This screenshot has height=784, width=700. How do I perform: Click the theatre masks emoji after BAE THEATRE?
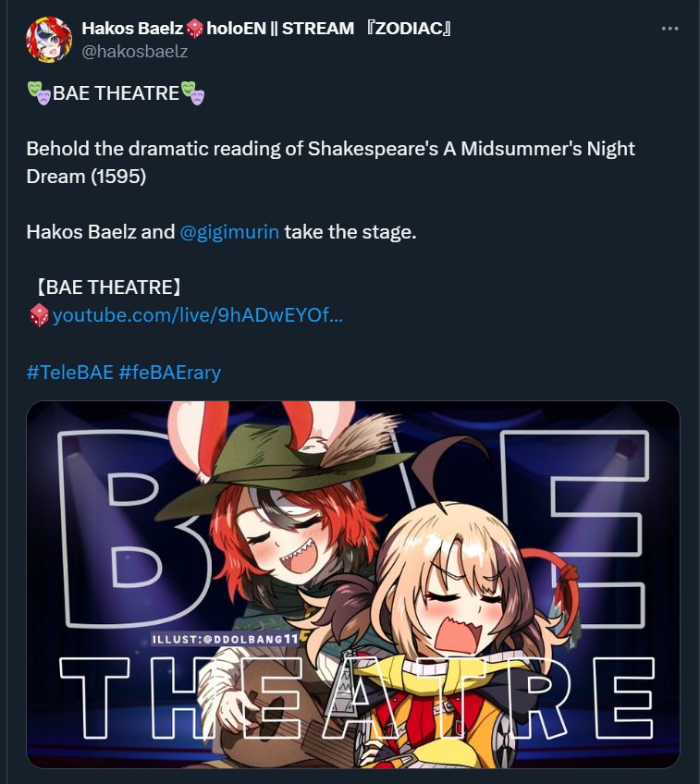click(x=192, y=93)
